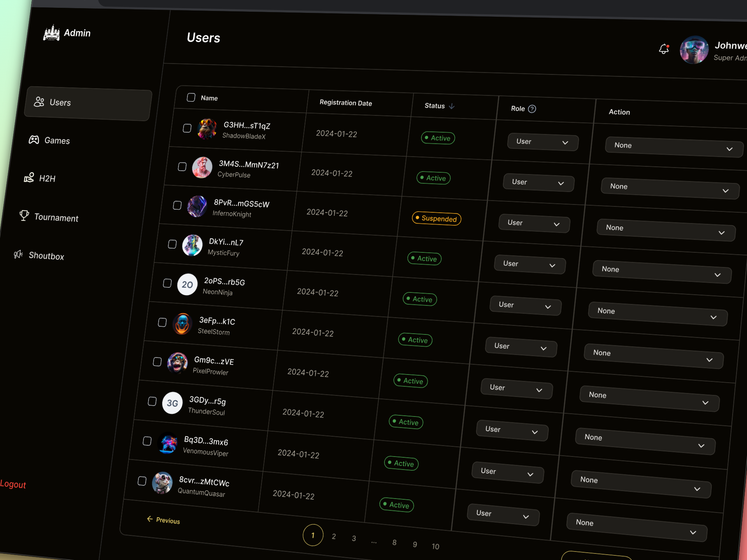
Task: Click Active badge in ShadowBladeX row
Action: tap(438, 138)
